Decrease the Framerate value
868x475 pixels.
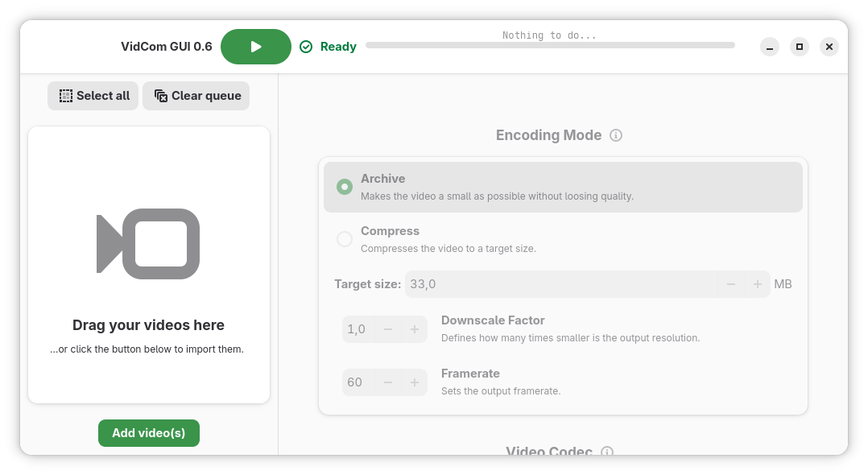(388, 382)
